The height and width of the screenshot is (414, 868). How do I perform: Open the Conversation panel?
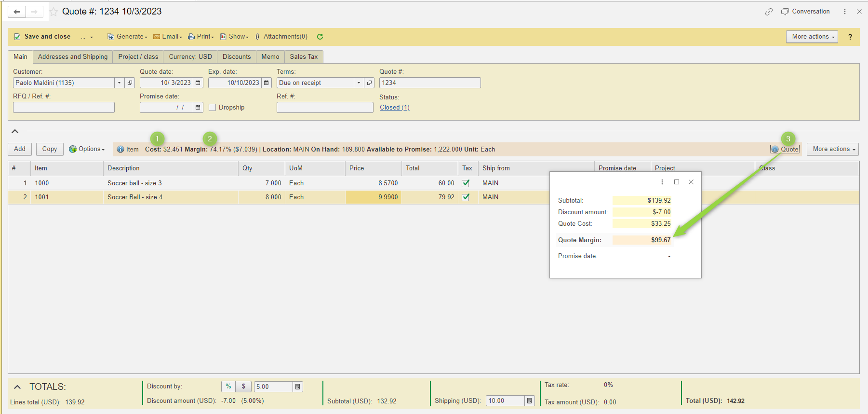[805, 12]
